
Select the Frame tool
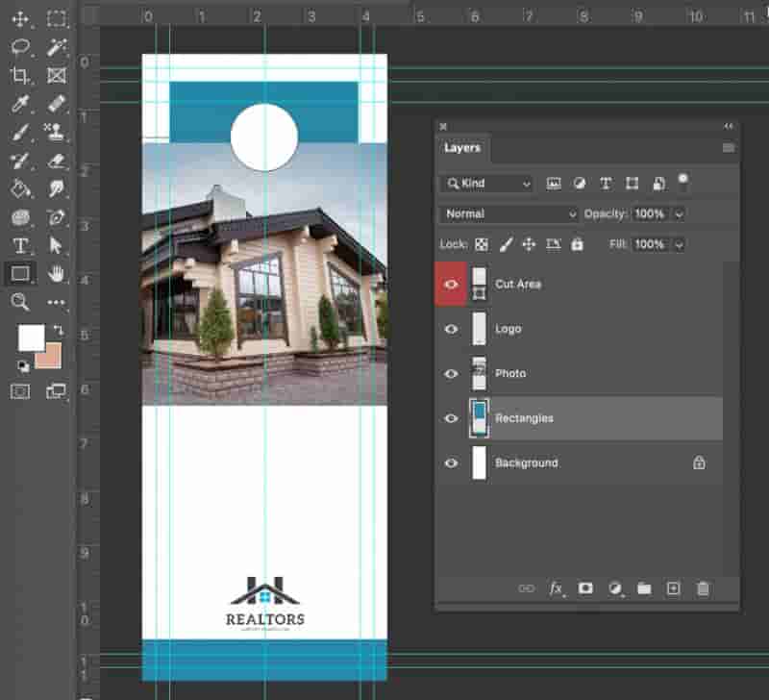pos(57,76)
